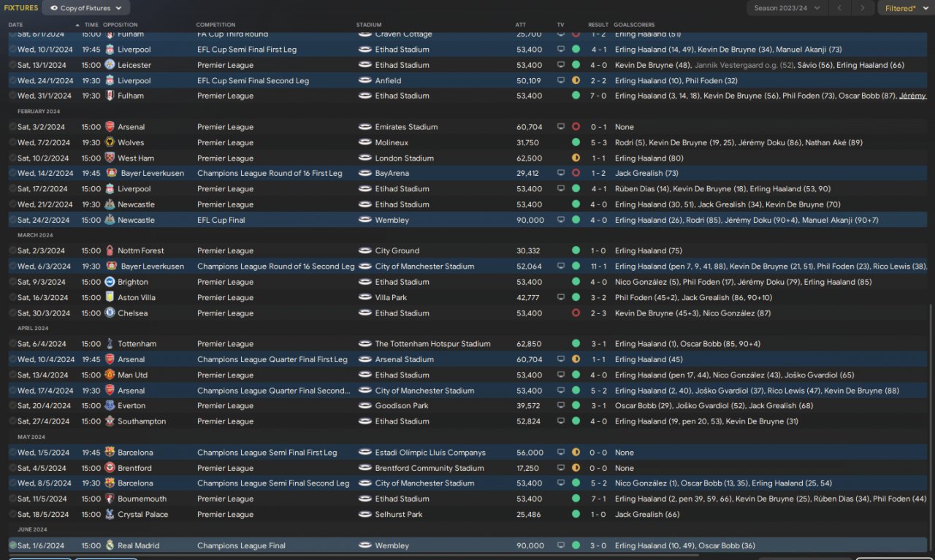Click the Wolves club badge
Viewport: 935px width, 560px height.
pyautogui.click(x=110, y=142)
